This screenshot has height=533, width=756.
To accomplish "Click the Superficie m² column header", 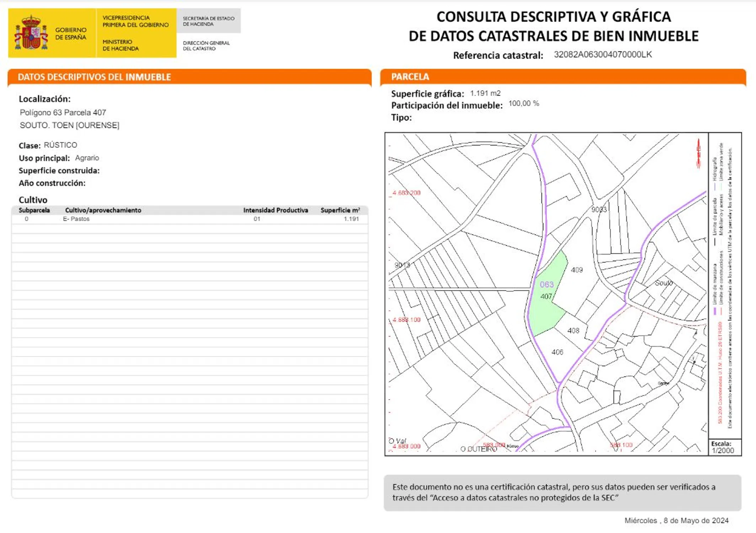I will 340,210.
